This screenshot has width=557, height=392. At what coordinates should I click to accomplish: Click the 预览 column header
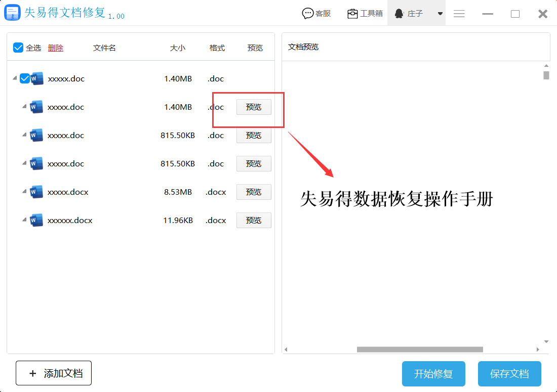pyautogui.click(x=255, y=48)
